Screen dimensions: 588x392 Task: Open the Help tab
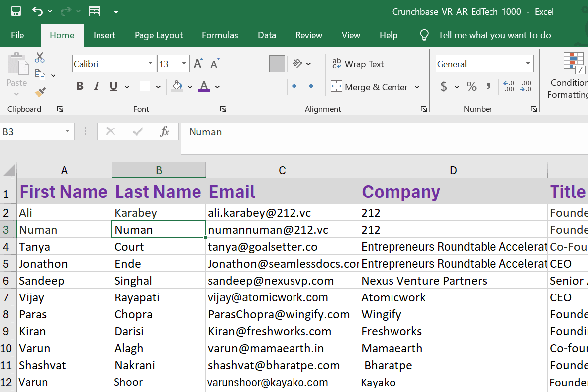(388, 35)
